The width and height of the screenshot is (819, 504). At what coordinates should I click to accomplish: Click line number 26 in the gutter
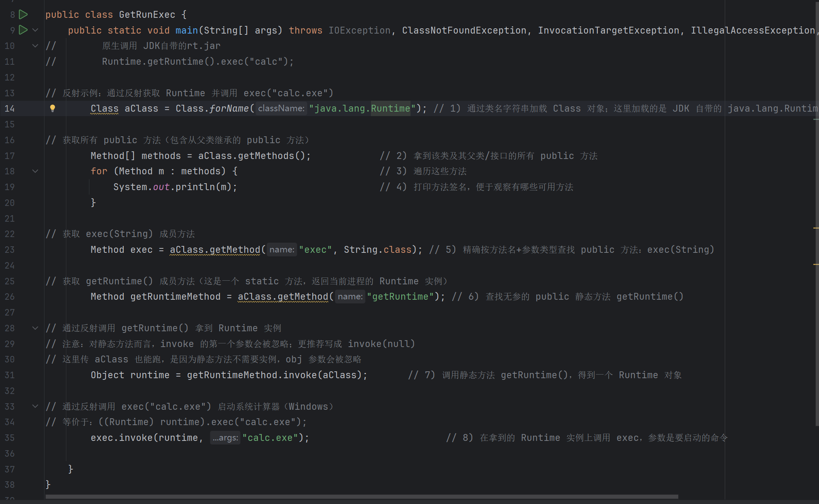click(10, 296)
